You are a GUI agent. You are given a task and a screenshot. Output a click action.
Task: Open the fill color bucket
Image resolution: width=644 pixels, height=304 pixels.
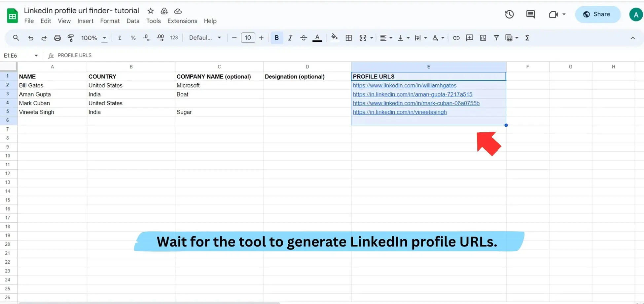[335, 37]
